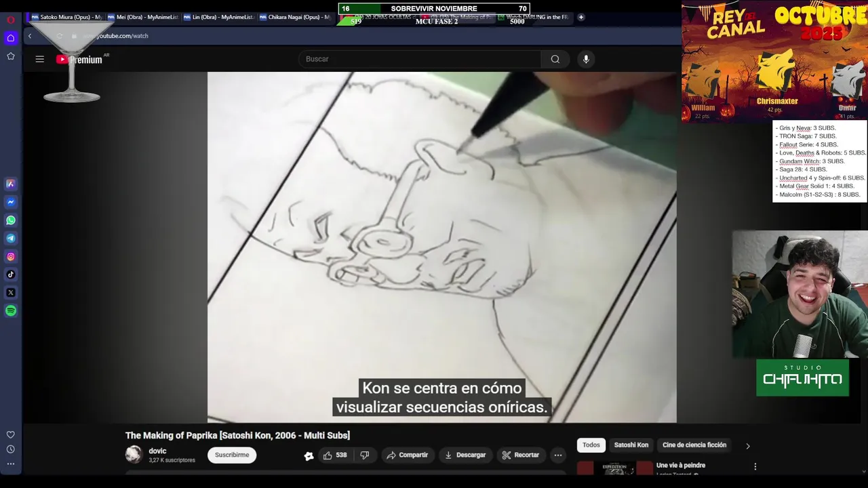Click '3,27 K suscriptores' text
868x488 pixels.
(x=172, y=460)
